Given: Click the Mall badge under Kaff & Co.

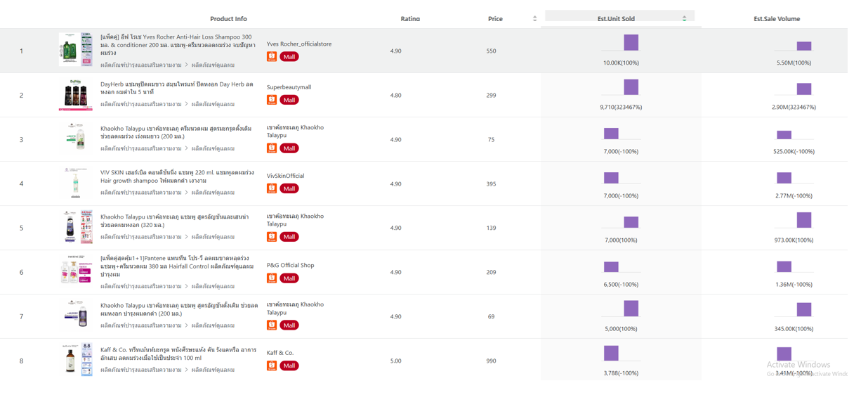Looking at the screenshot, I should (x=289, y=366).
